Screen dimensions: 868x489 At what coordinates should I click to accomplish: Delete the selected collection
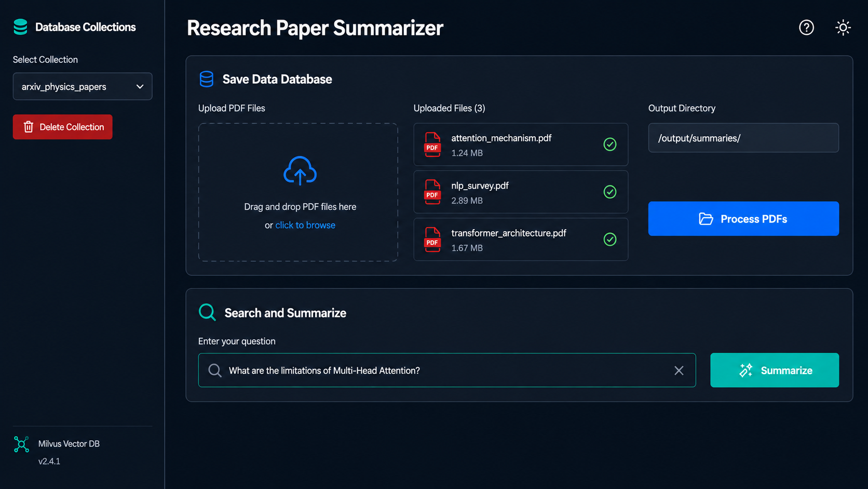click(62, 127)
